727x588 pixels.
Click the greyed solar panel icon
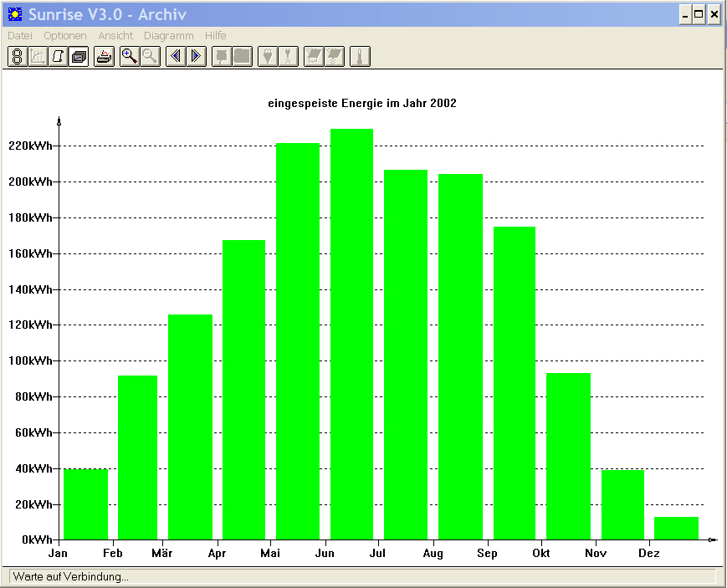pyautogui.click(x=314, y=57)
